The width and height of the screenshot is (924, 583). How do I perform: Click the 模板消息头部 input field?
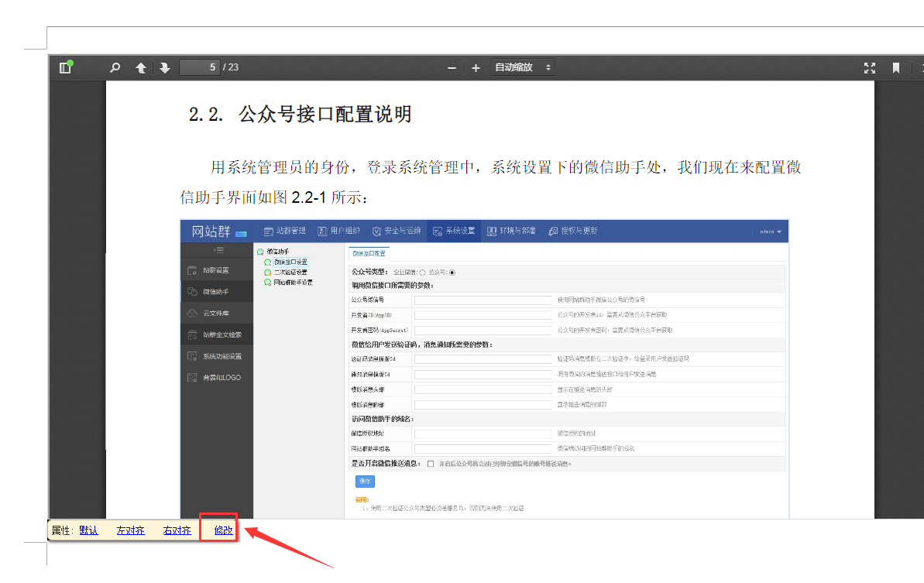483,390
